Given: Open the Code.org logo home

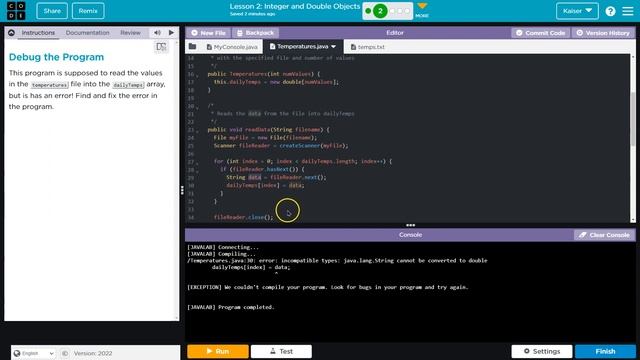Looking at the screenshot, I should [x=16, y=11].
